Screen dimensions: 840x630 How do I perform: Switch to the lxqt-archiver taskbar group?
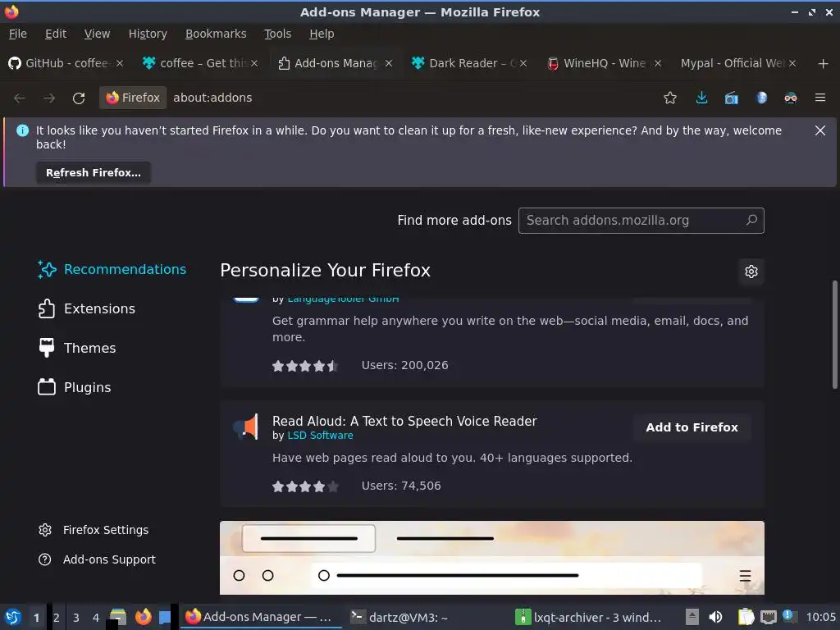(x=588, y=617)
